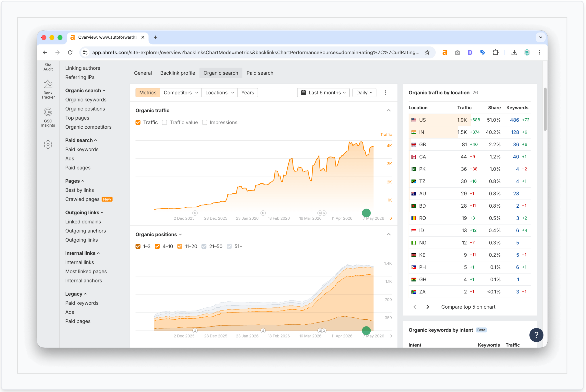Viewport: 586px width, 392px height.
Task: Open the Last 6 months date range
Action: 323,93
